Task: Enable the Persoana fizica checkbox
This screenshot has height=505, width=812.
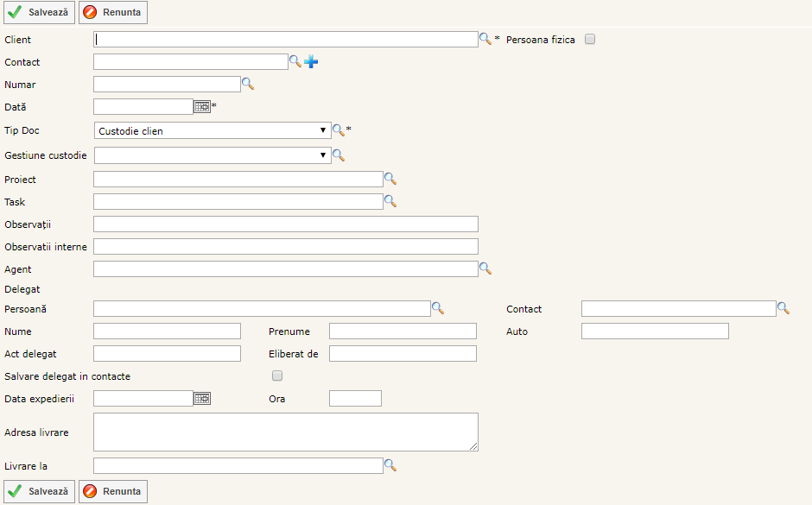Action: 590,39
